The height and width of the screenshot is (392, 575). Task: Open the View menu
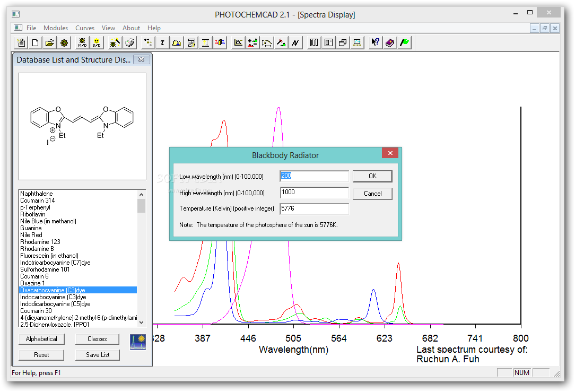[x=108, y=28]
